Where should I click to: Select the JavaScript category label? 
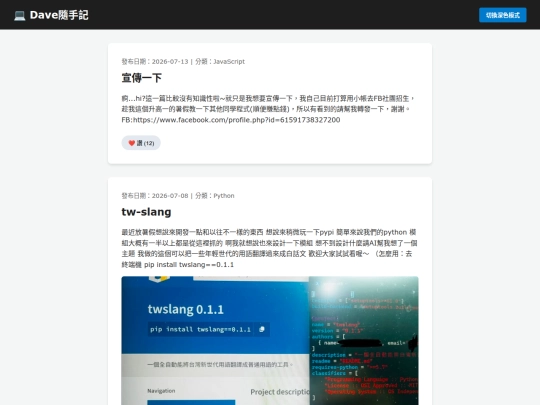pyautogui.click(x=229, y=62)
